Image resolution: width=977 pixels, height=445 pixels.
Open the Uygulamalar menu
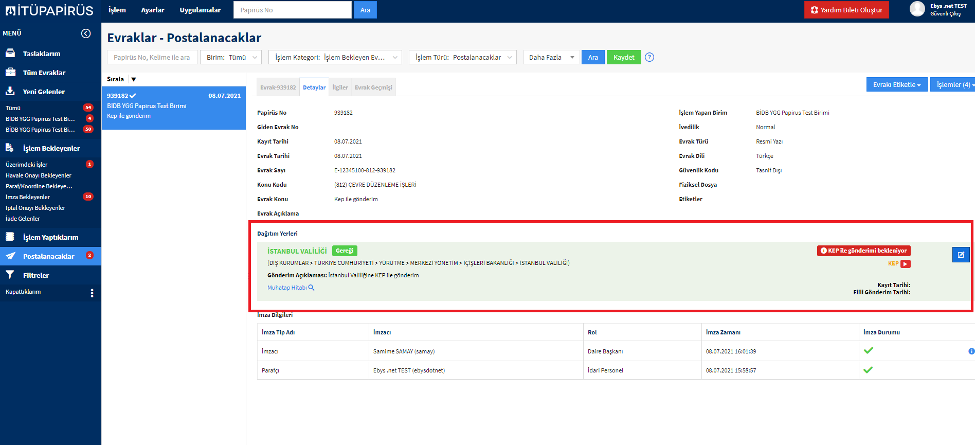pos(200,10)
